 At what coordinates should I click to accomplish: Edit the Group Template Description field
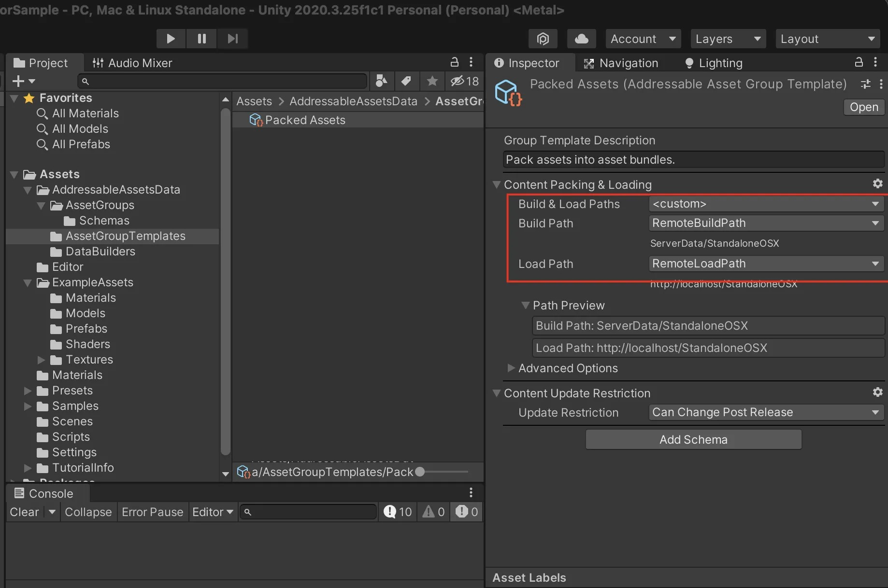[x=694, y=160]
